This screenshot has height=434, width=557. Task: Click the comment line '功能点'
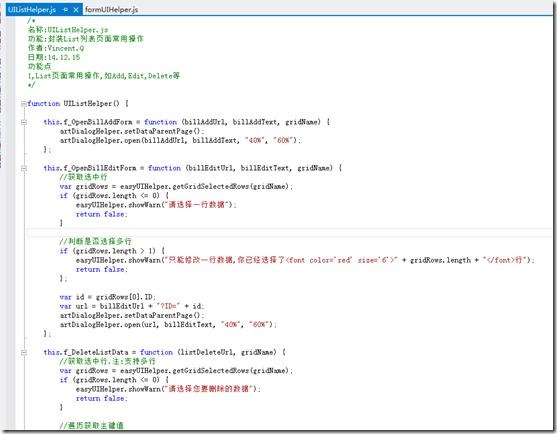point(39,66)
